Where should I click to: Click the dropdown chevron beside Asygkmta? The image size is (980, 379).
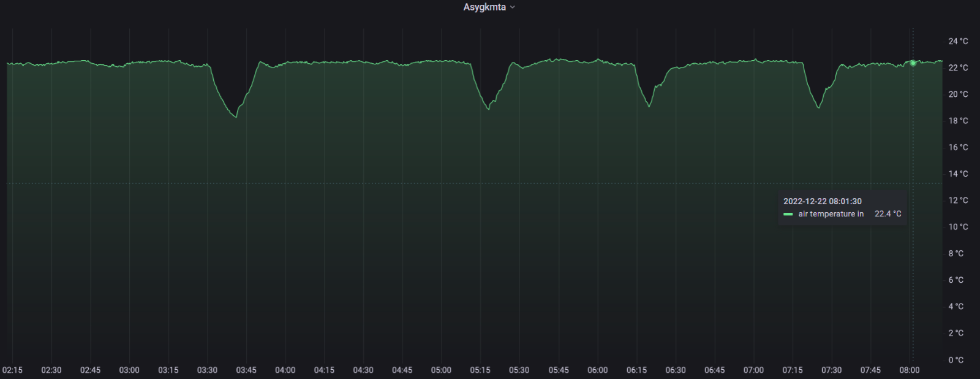coord(513,7)
